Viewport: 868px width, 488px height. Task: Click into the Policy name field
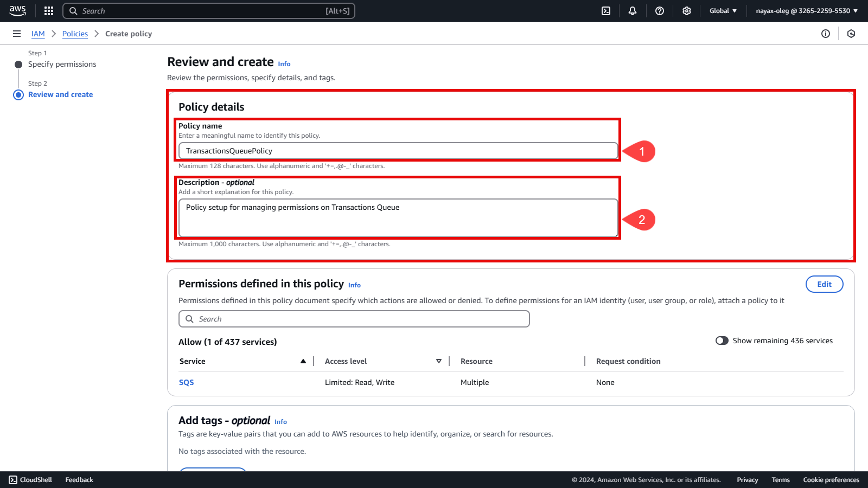[x=398, y=151]
